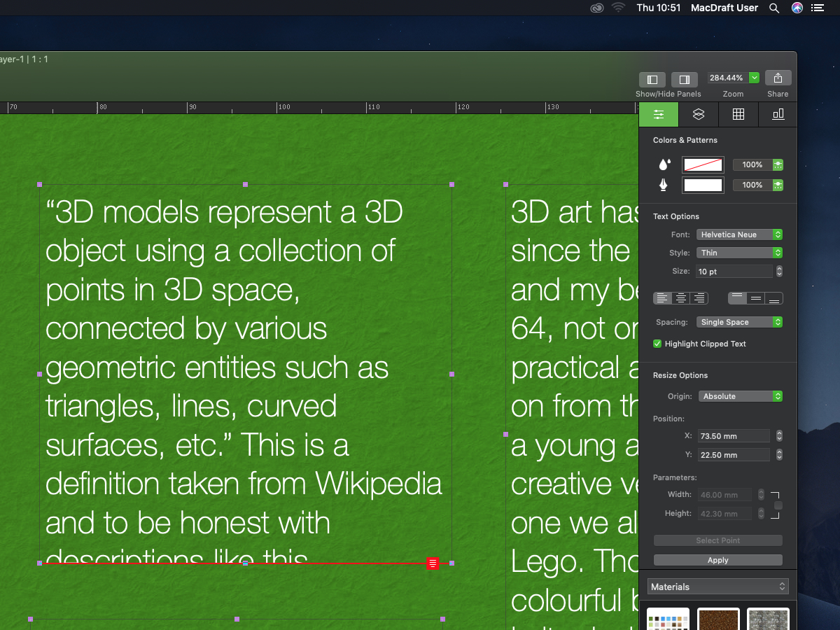
Task: Open the Attributes panel tab with sliders icon
Action: point(659,114)
